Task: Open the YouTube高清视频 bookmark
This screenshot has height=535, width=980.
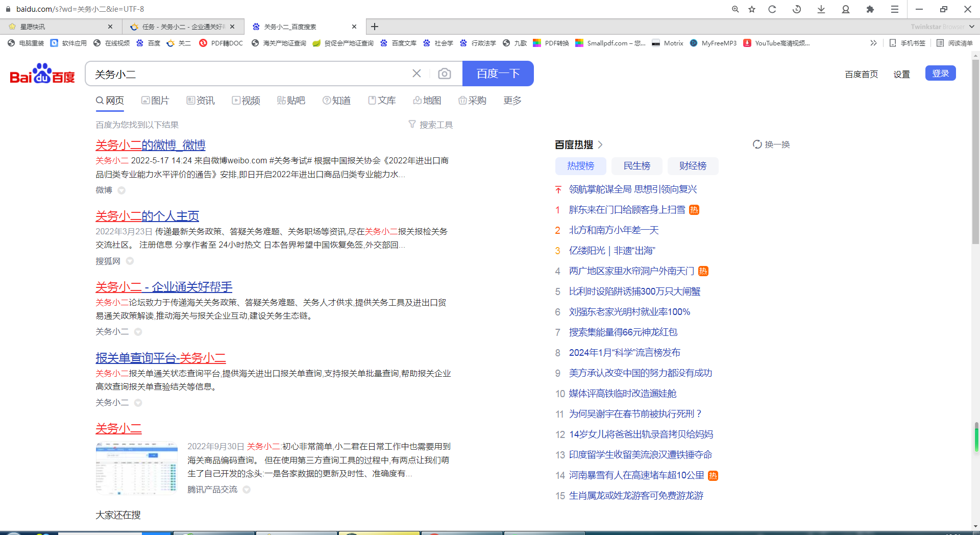Action: (777, 43)
